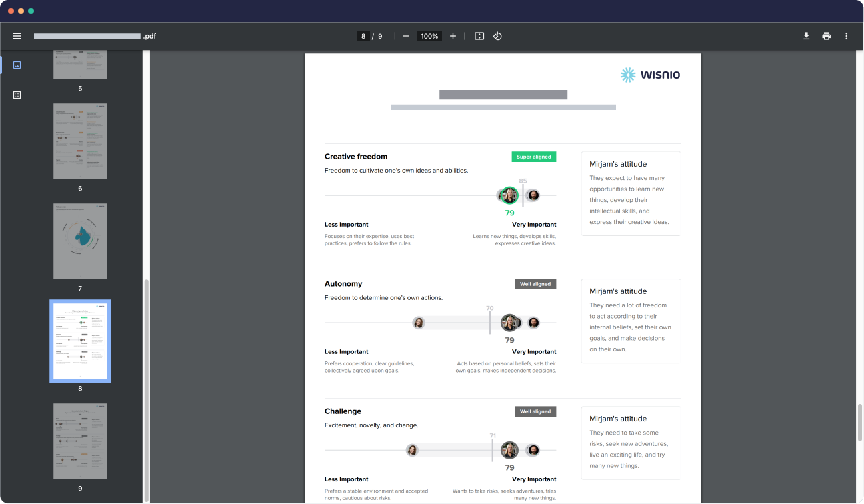Click the green macOS maximize window button

pyautogui.click(x=31, y=11)
